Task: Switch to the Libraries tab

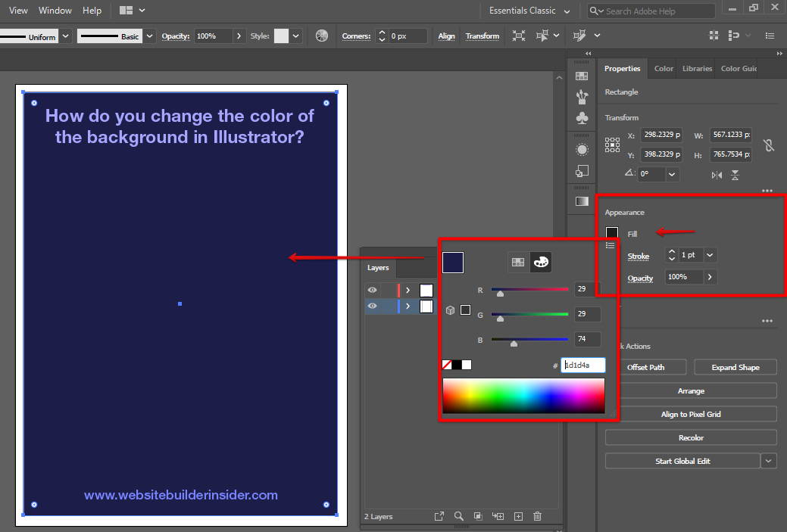Action: [696, 69]
